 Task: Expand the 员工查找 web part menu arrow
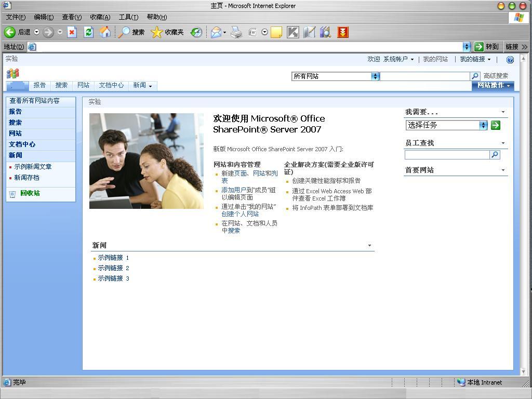503,143
